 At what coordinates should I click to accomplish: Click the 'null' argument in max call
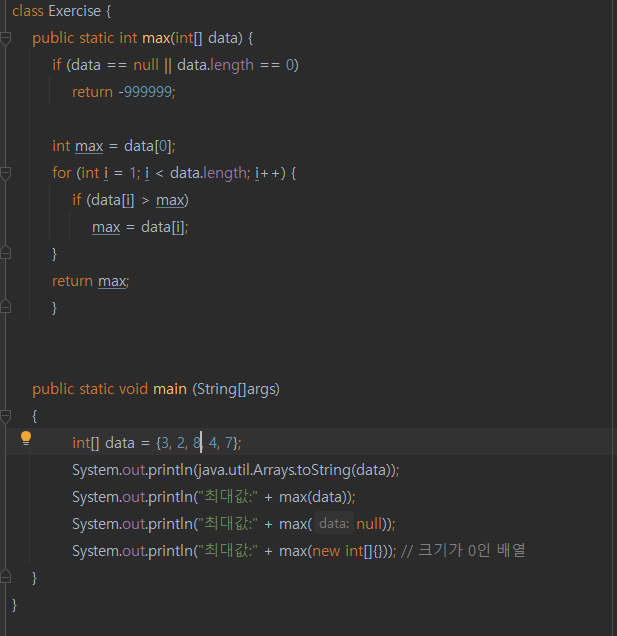pyautogui.click(x=369, y=524)
